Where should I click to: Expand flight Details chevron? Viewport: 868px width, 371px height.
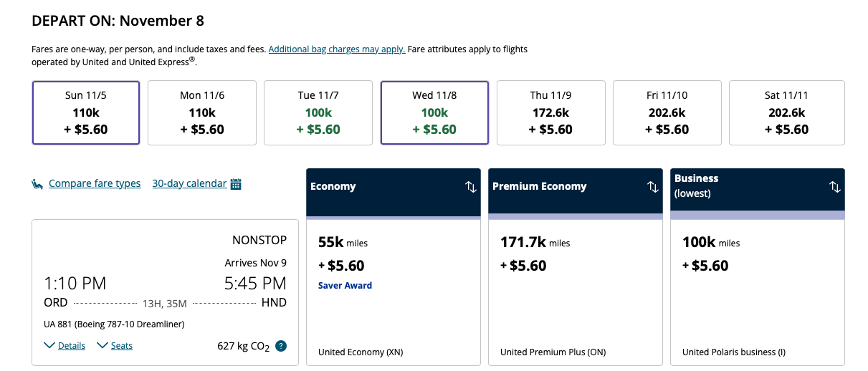(49, 346)
